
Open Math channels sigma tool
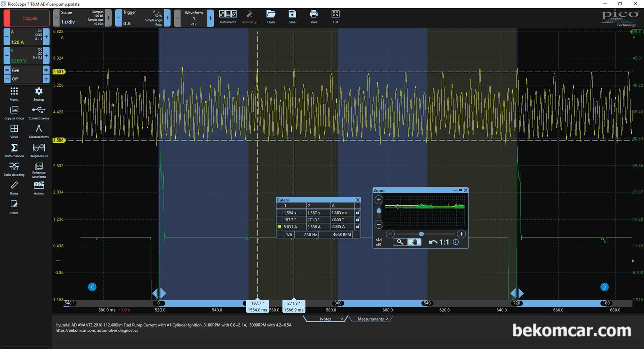point(14,150)
